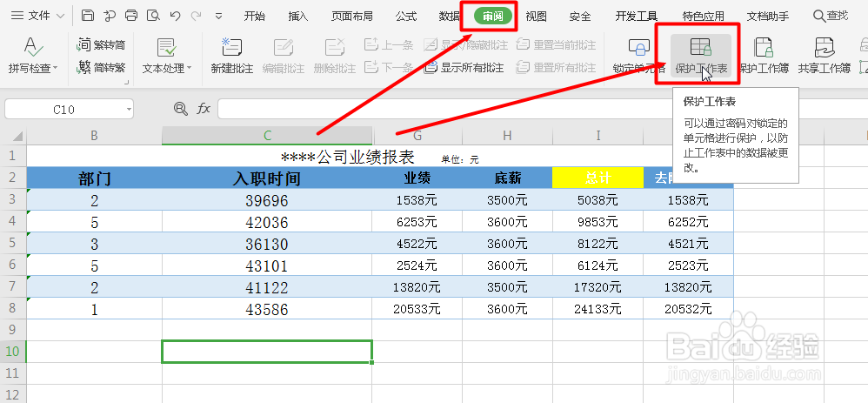Switch to the 视图 tab

click(x=536, y=17)
